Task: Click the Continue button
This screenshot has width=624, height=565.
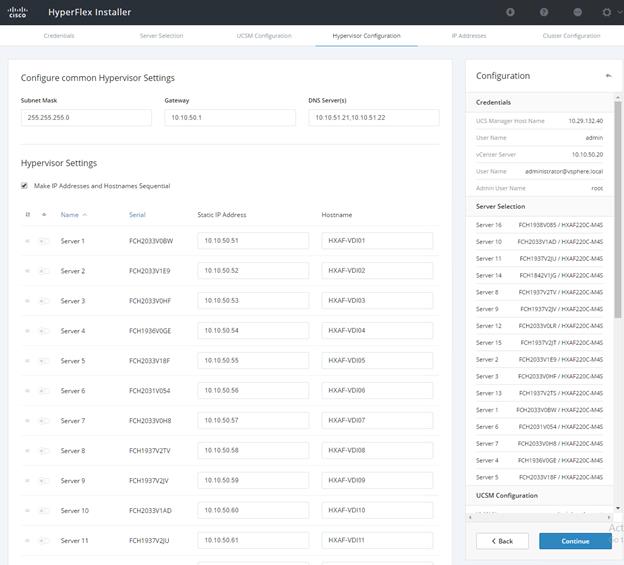Action: pos(575,541)
